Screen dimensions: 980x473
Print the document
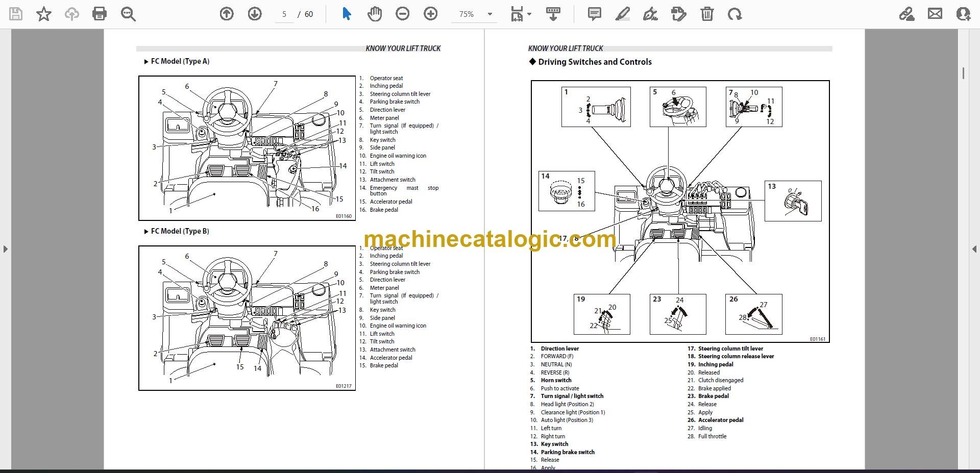click(x=100, y=14)
